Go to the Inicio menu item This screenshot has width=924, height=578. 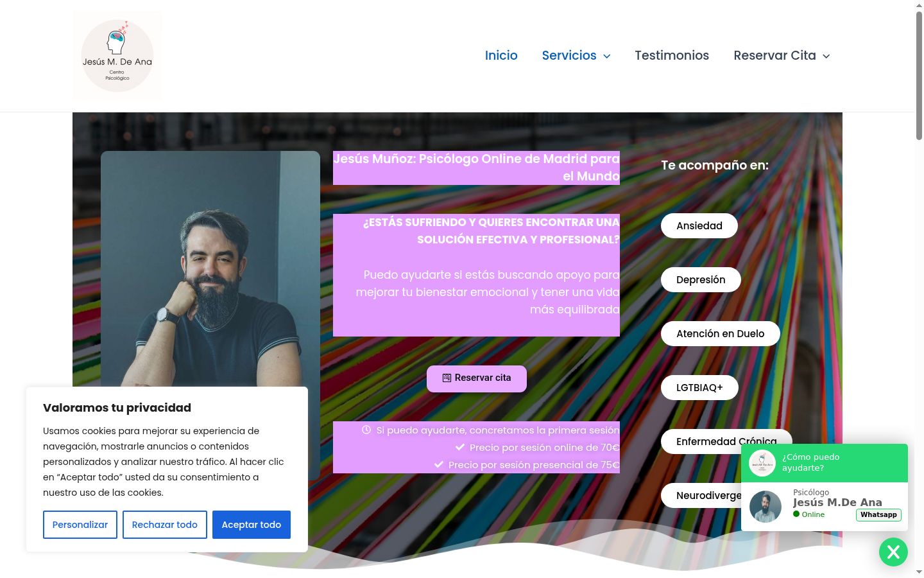pyautogui.click(x=501, y=55)
